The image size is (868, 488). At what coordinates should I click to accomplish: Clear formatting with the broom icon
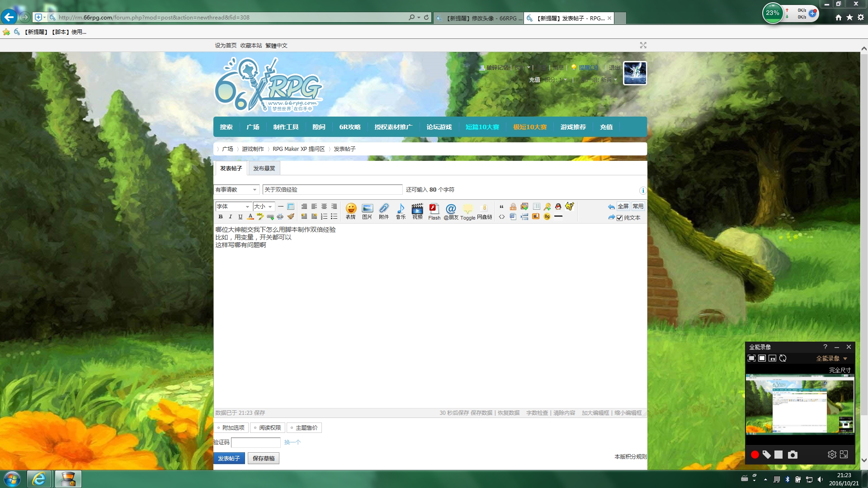pos(291,217)
